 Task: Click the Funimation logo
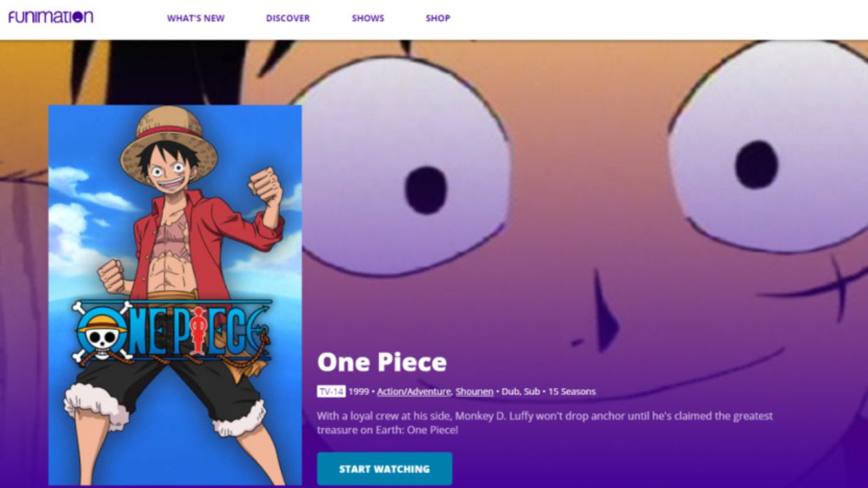pos(51,17)
